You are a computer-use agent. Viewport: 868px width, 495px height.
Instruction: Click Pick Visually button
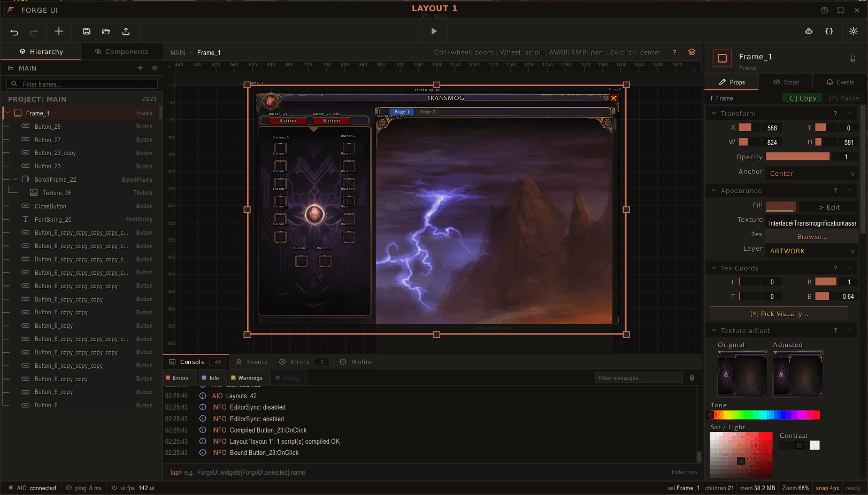pyautogui.click(x=779, y=314)
